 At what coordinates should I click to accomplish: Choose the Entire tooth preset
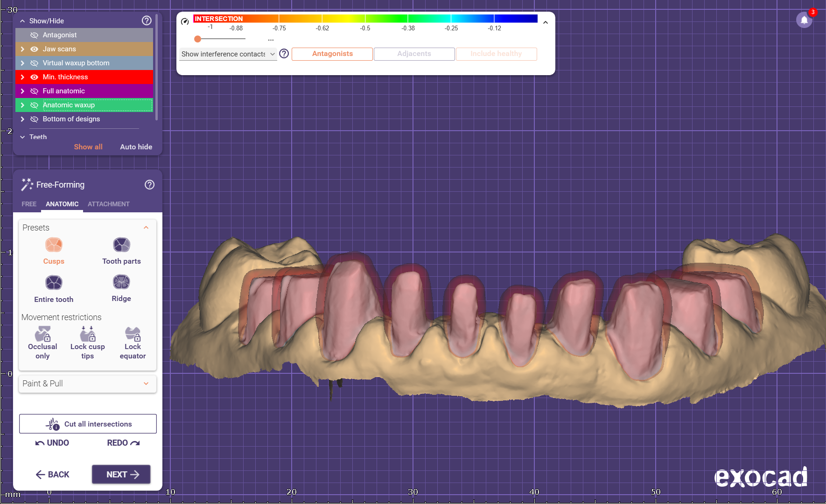[54, 283]
